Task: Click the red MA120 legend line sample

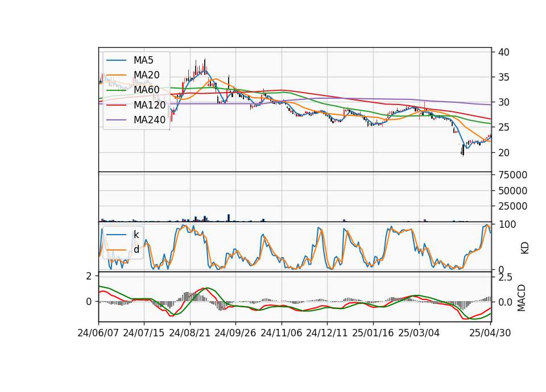Action: (116, 105)
